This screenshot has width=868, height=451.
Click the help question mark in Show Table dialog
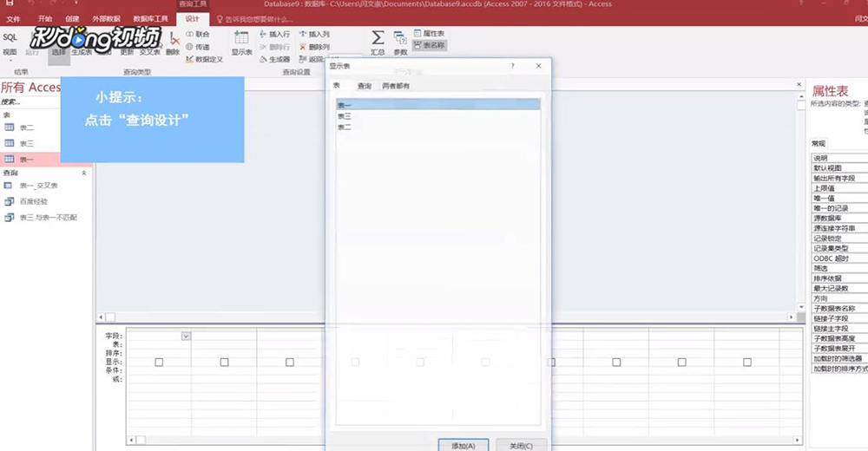(513, 66)
